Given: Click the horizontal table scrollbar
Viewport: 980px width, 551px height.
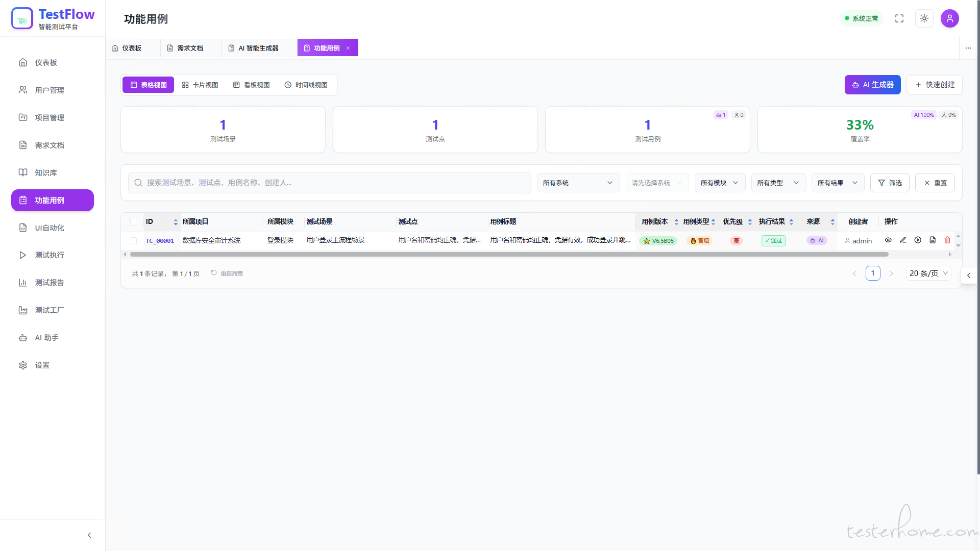Looking at the screenshot, I should (x=509, y=254).
